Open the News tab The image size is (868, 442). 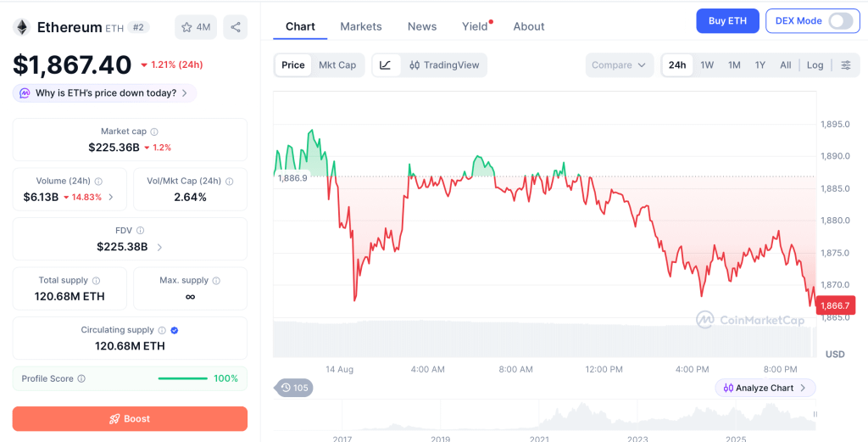pos(422,26)
